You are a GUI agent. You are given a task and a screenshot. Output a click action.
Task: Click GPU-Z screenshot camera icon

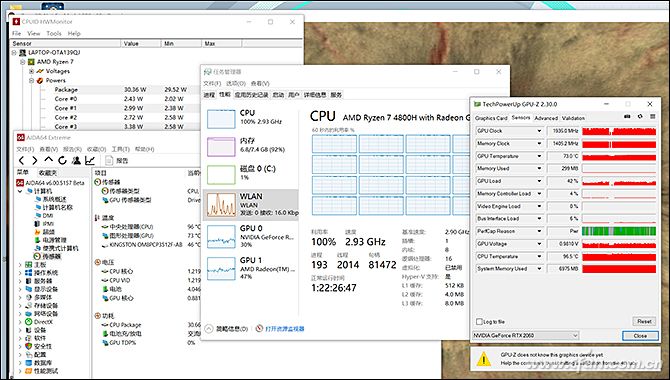click(x=627, y=117)
